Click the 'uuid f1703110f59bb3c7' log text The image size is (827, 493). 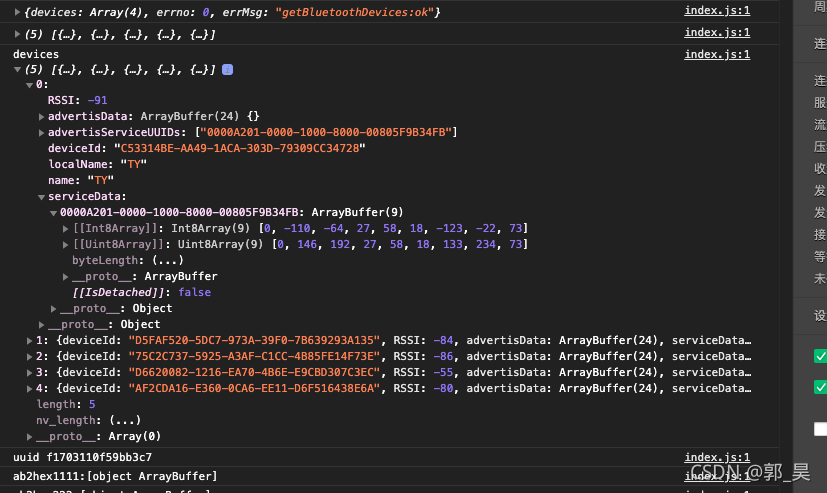click(x=82, y=457)
